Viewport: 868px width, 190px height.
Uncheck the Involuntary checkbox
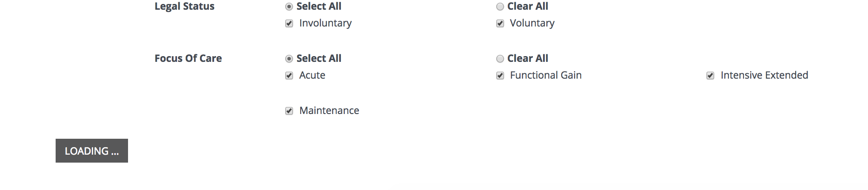click(x=289, y=23)
